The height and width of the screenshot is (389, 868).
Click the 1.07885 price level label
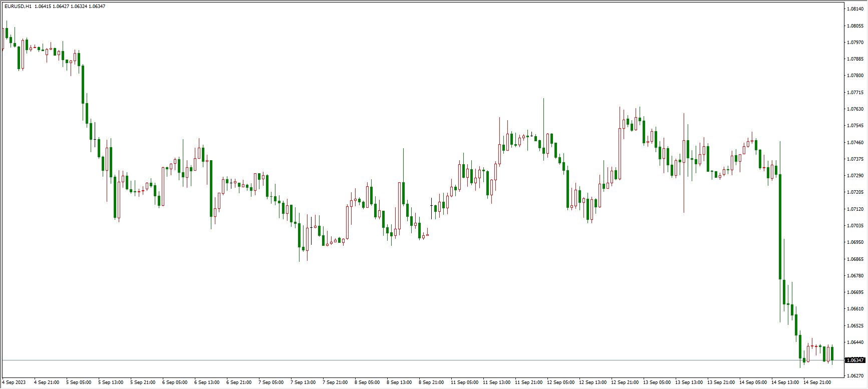click(x=855, y=59)
